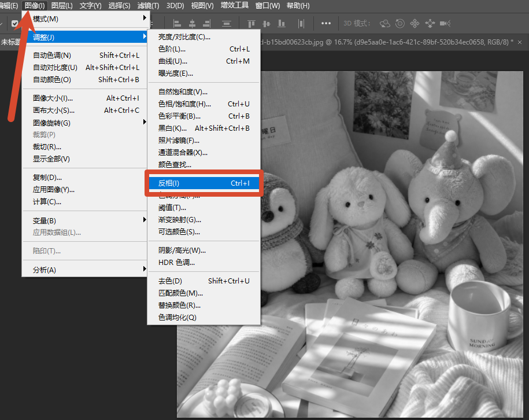Click the align right edges icon
The image size is (529, 420).
(x=207, y=23)
